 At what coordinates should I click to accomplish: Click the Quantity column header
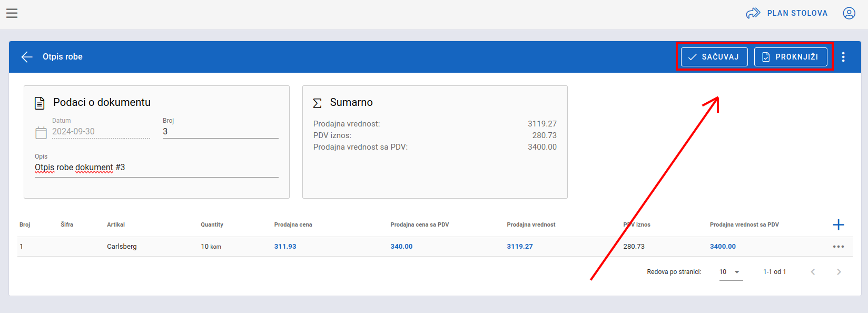pos(212,224)
